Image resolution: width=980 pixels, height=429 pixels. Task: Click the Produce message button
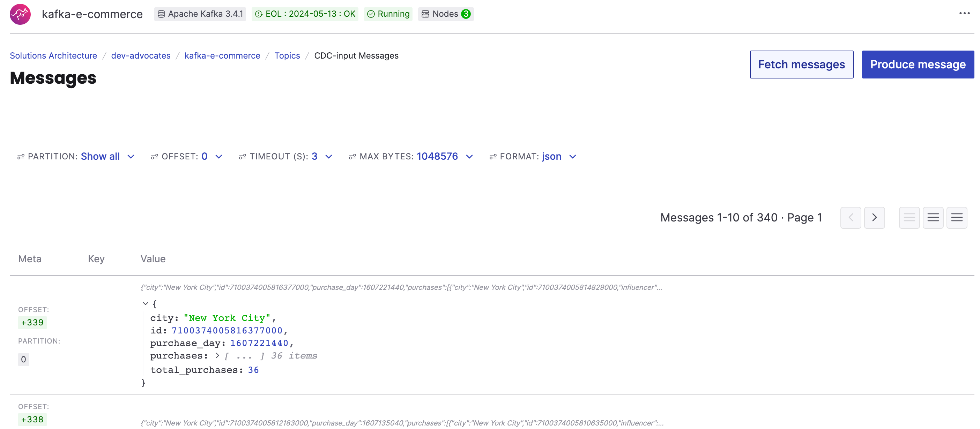[918, 64]
